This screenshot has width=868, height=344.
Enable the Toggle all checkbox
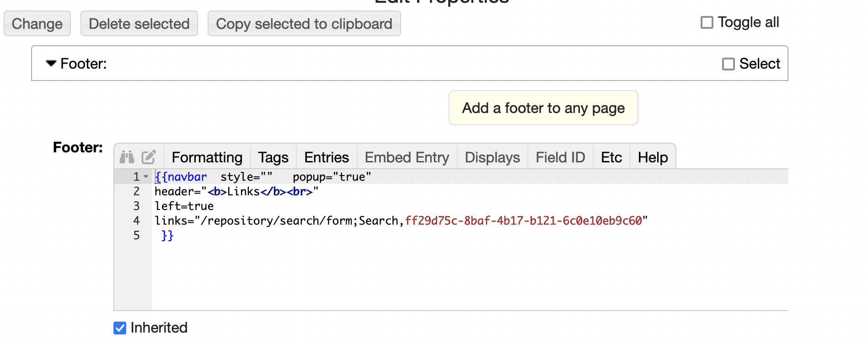[707, 22]
